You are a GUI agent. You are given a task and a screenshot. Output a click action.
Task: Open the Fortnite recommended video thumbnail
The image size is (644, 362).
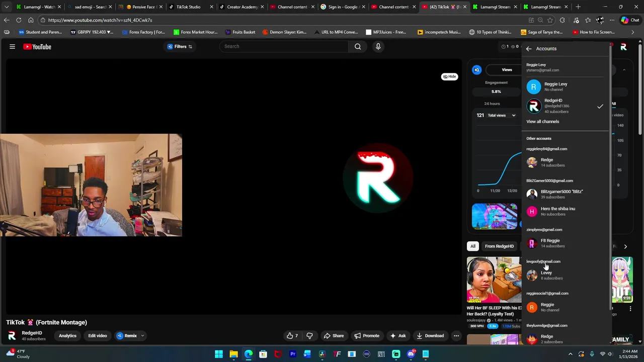coord(495,216)
